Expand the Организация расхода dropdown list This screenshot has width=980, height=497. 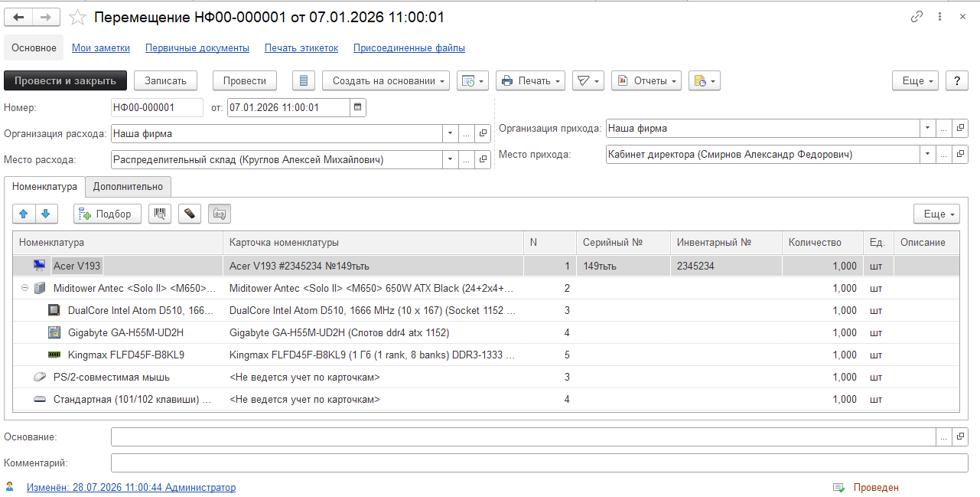coord(451,134)
